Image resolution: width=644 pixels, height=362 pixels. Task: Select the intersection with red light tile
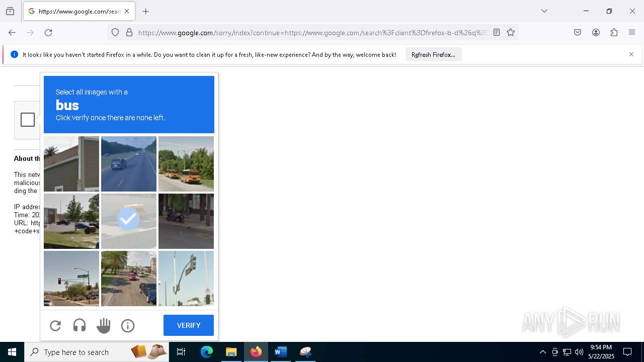(71, 279)
